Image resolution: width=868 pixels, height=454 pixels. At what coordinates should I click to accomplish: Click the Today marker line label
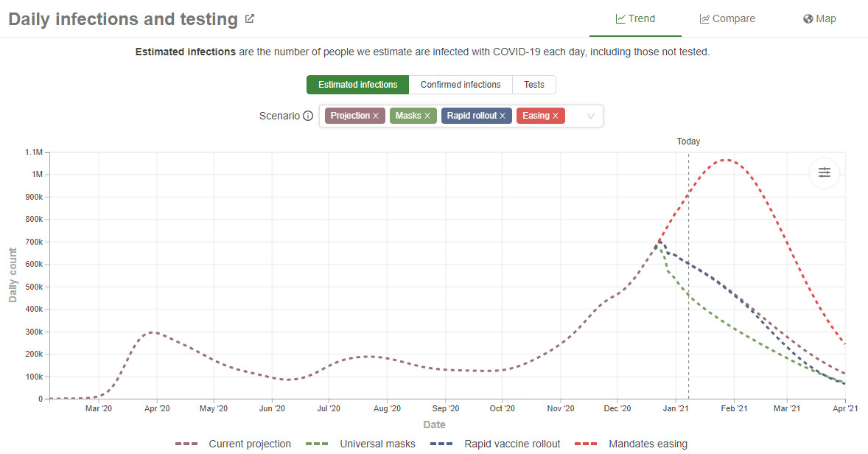[x=688, y=142]
